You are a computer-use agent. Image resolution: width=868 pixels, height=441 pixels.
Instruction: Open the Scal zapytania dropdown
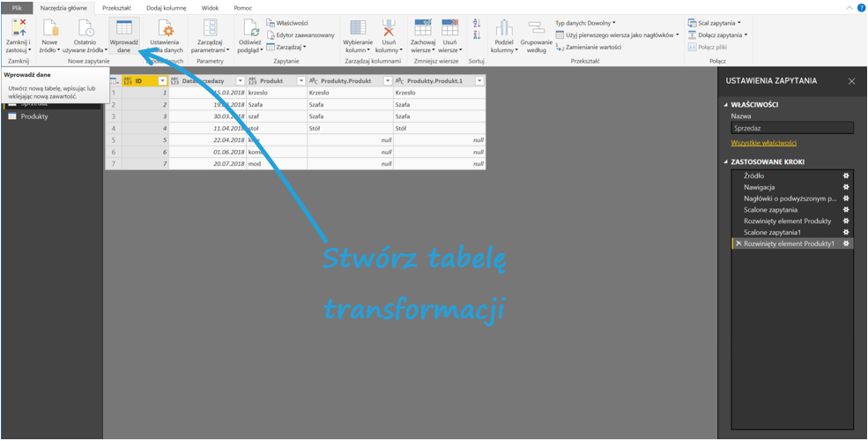click(720, 23)
